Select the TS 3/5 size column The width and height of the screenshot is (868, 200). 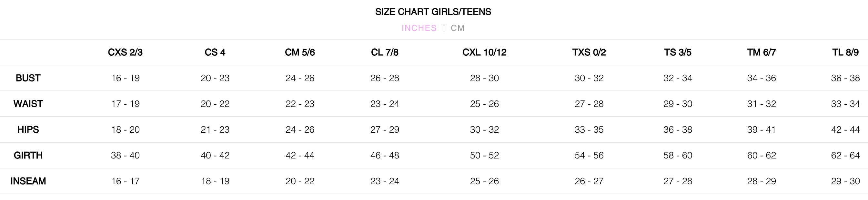point(678,52)
